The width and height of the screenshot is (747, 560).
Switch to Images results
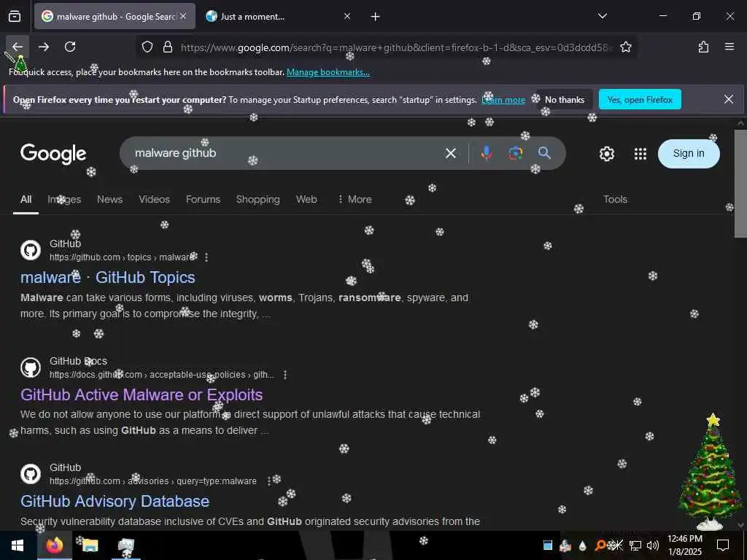tap(64, 200)
